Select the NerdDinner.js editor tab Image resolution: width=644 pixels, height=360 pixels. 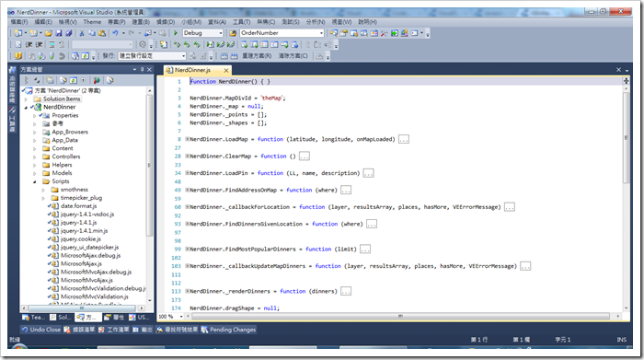[197, 70]
